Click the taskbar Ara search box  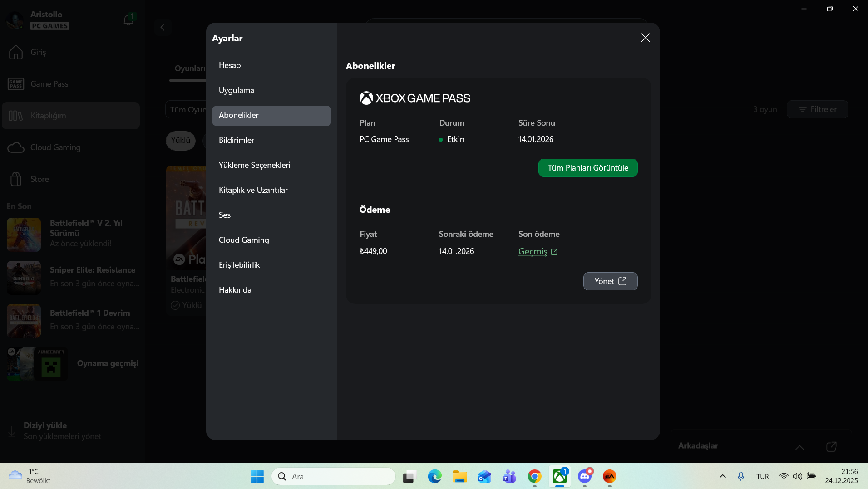(x=334, y=476)
